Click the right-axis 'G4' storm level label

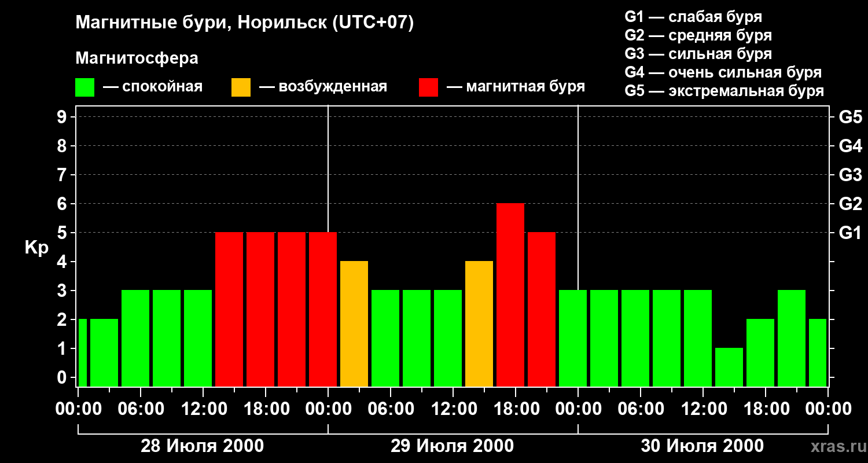pyautogui.click(x=850, y=146)
